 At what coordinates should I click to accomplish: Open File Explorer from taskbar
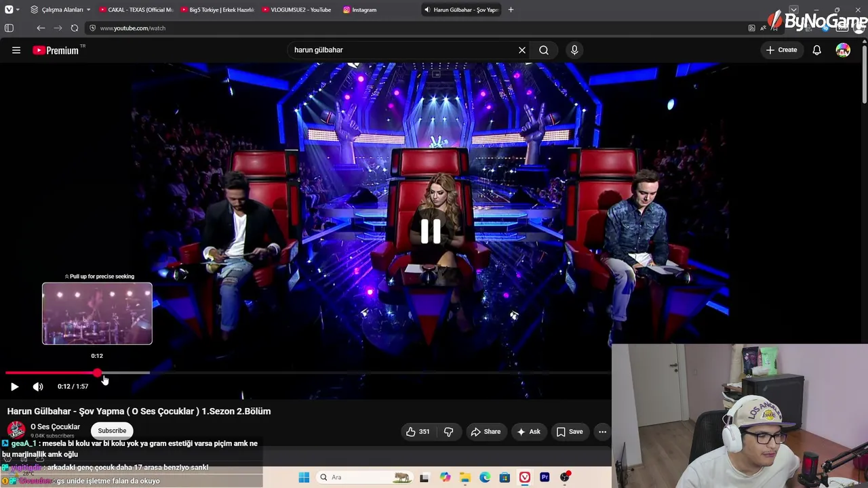pos(465,477)
